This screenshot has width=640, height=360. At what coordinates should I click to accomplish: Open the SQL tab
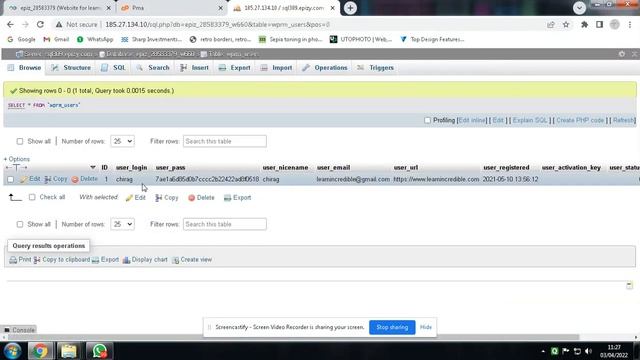pos(114,68)
